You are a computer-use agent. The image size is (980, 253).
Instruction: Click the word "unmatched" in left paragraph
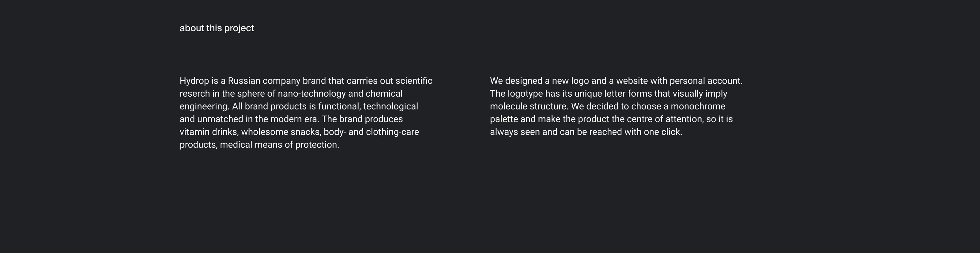click(220, 119)
